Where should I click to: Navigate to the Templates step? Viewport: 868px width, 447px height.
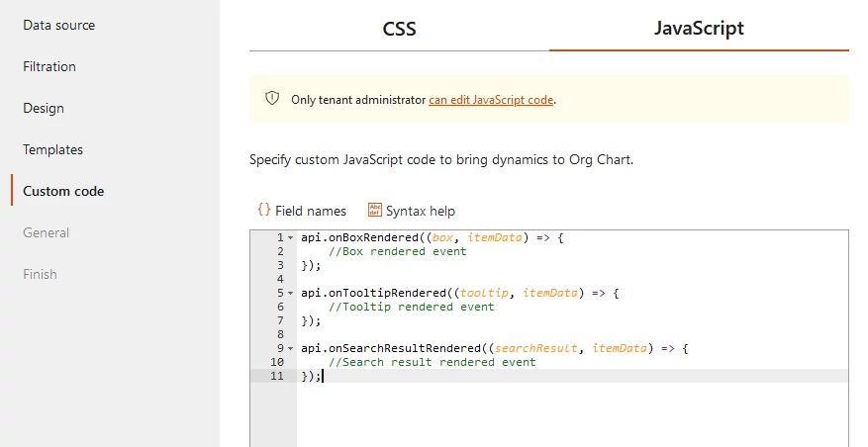click(x=52, y=149)
